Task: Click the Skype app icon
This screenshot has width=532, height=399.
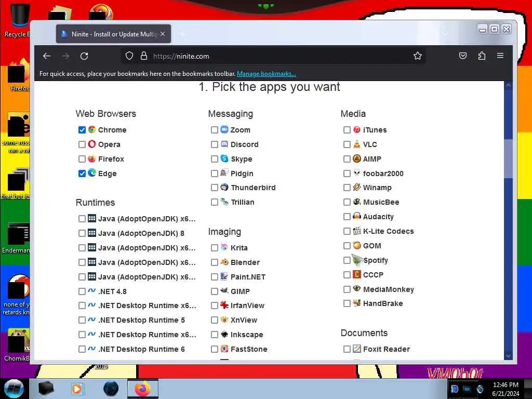Action: click(x=224, y=158)
